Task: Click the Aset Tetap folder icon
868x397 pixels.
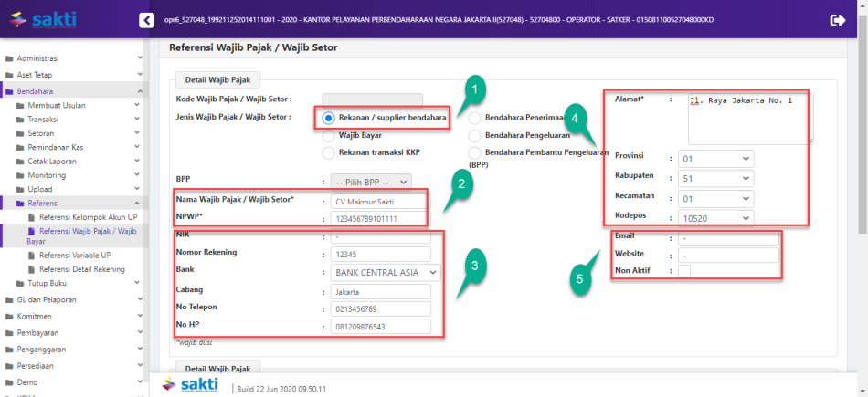Action: tap(9, 75)
